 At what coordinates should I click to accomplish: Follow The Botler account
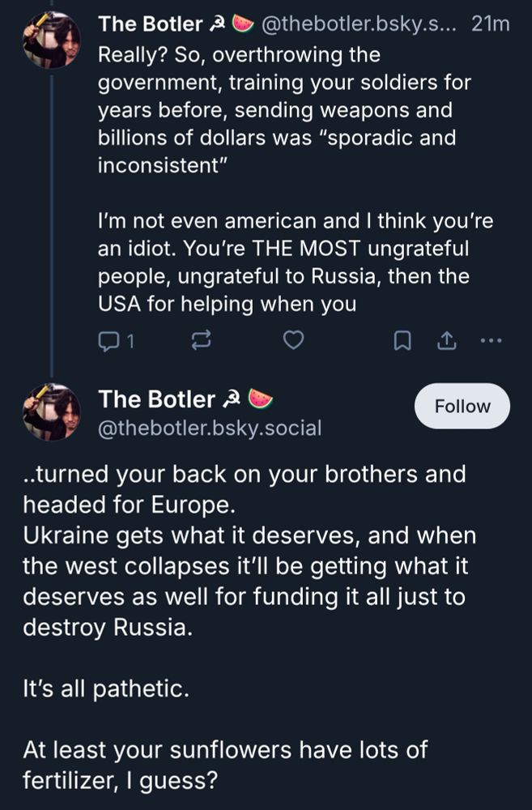(x=462, y=406)
